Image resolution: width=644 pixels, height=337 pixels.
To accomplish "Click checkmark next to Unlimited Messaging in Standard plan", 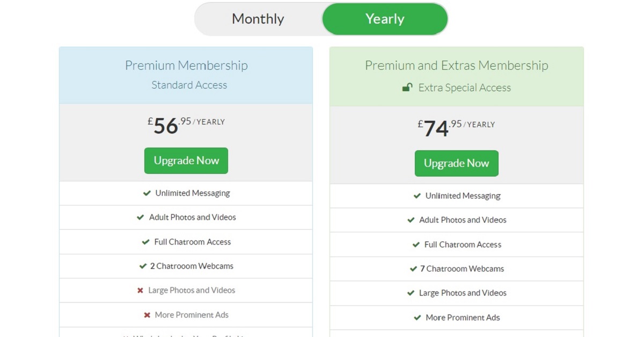I will (x=147, y=193).
